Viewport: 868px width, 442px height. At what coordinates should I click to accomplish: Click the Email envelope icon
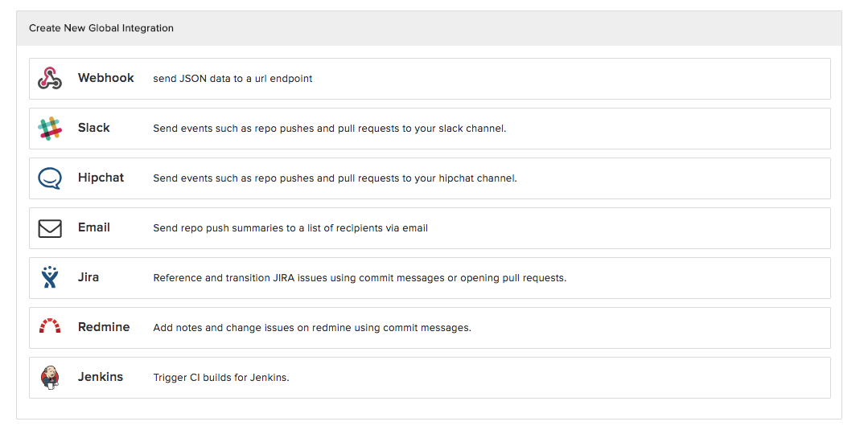[50, 228]
